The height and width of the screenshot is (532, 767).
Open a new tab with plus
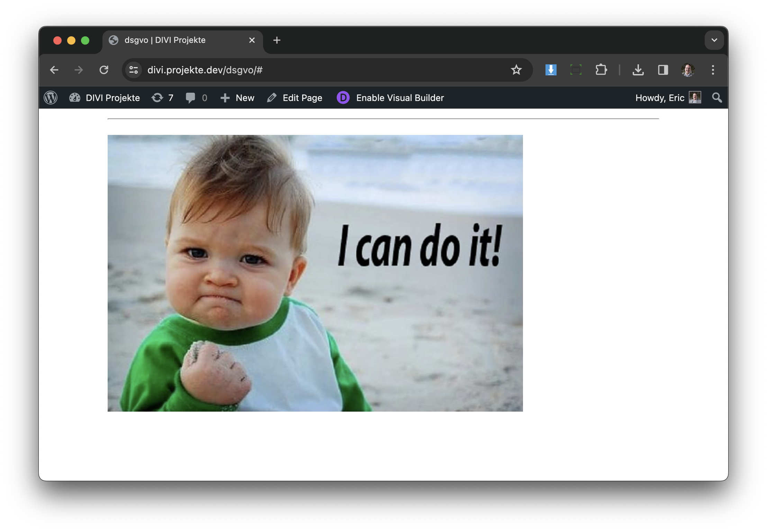[x=277, y=40]
